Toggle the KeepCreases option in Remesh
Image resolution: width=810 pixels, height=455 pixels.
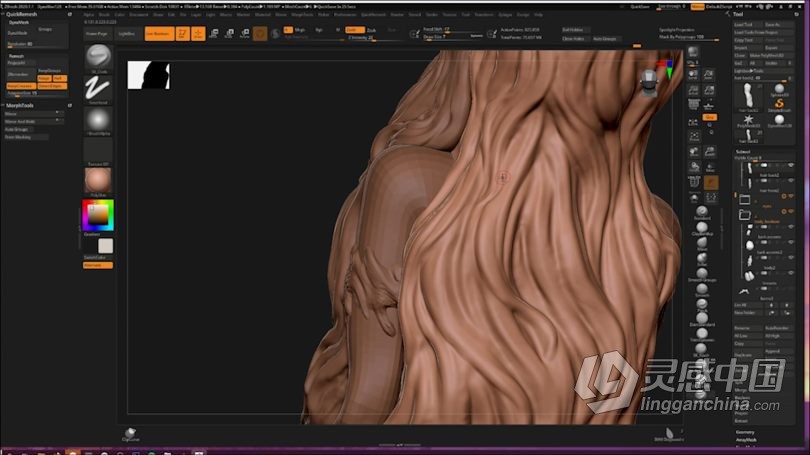[21, 86]
